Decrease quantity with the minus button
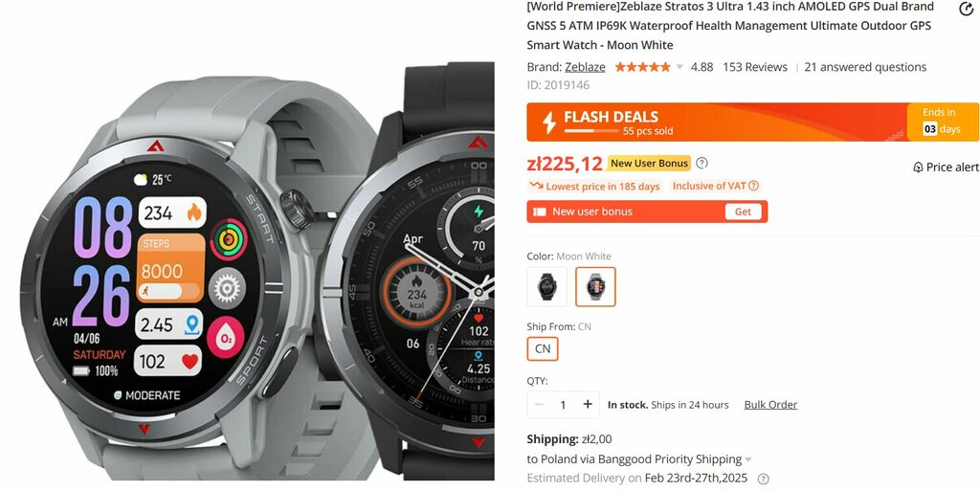The height and width of the screenshot is (491, 980). click(x=539, y=404)
